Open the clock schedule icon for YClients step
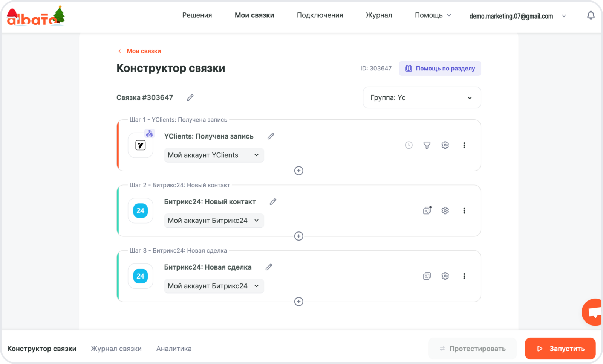 click(409, 145)
